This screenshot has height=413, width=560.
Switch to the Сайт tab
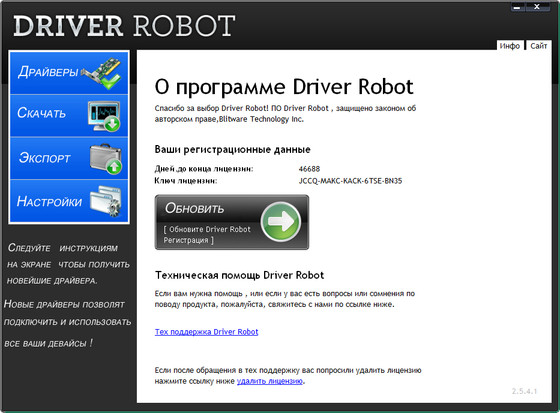tap(539, 46)
